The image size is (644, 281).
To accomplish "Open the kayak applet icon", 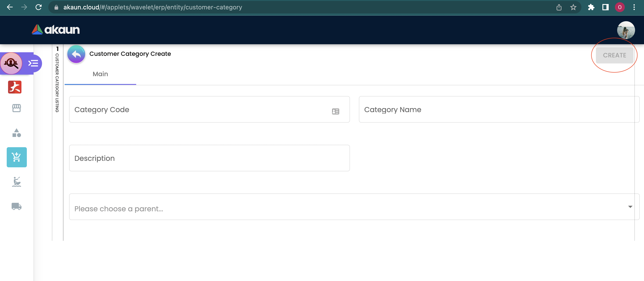I will coord(17,182).
